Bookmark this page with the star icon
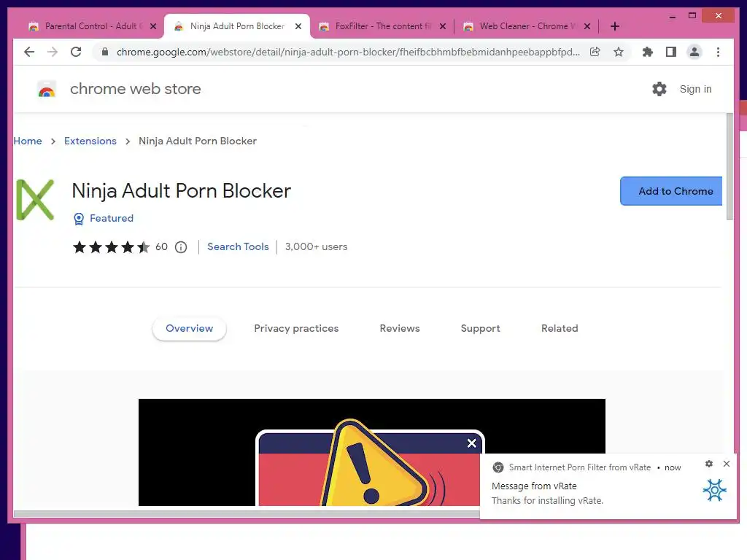 click(x=619, y=52)
